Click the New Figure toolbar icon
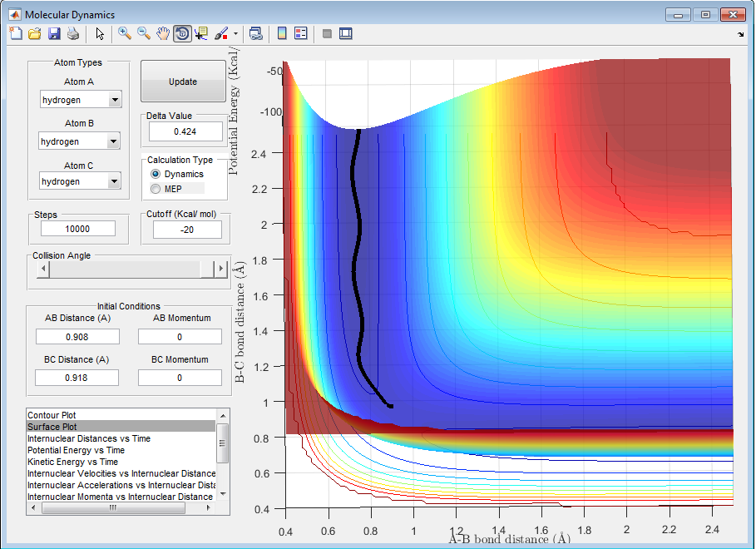This screenshot has height=549, width=756. [16, 34]
